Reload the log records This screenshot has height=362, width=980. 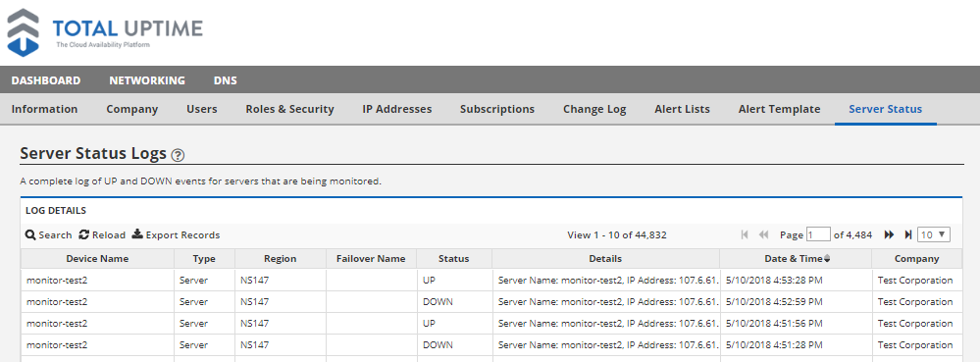102,235
